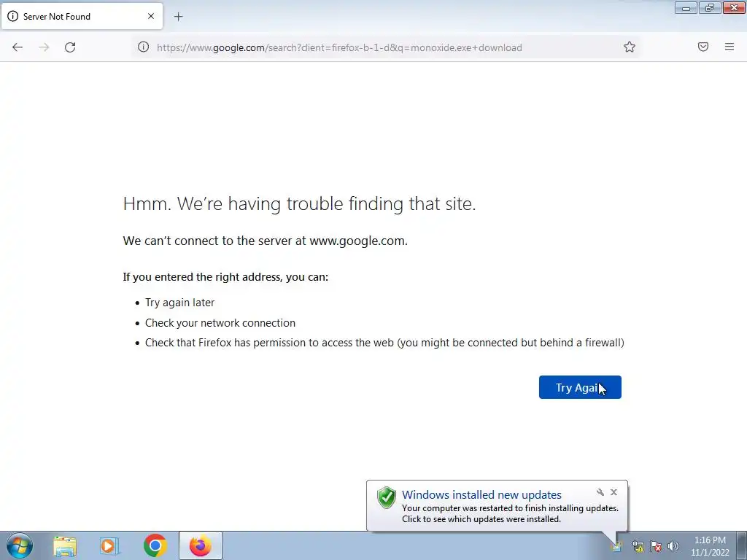Close the Windows update notification balloon

[x=614, y=492]
